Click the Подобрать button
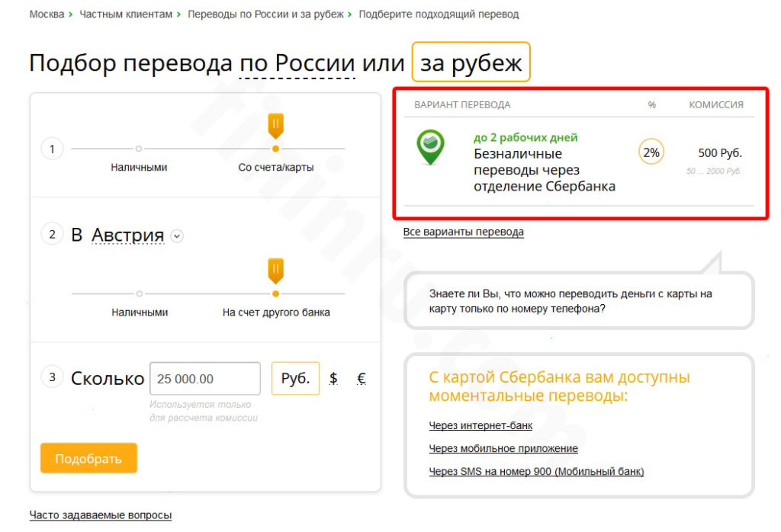The height and width of the screenshot is (532, 781). (x=88, y=458)
